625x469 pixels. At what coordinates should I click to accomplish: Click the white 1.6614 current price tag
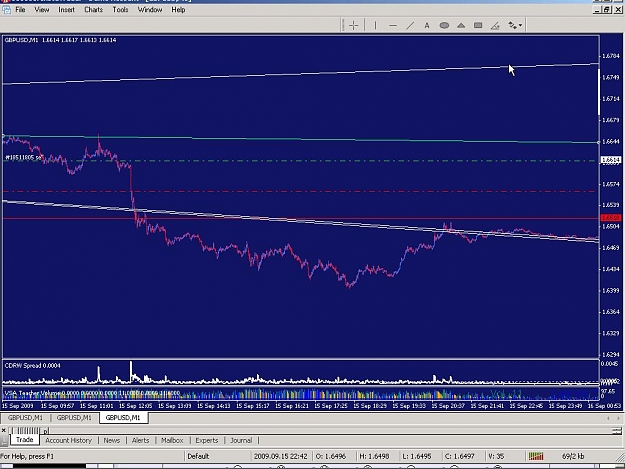point(611,160)
